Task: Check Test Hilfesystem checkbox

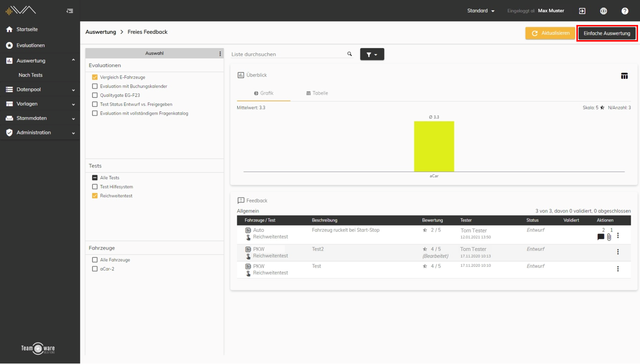Action: pos(95,187)
